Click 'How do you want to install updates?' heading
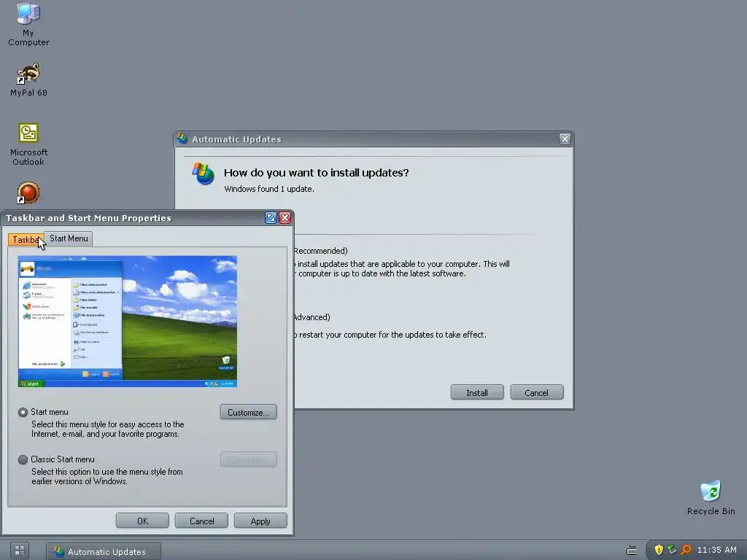The height and width of the screenshot is (560, 747). (317, 173)
